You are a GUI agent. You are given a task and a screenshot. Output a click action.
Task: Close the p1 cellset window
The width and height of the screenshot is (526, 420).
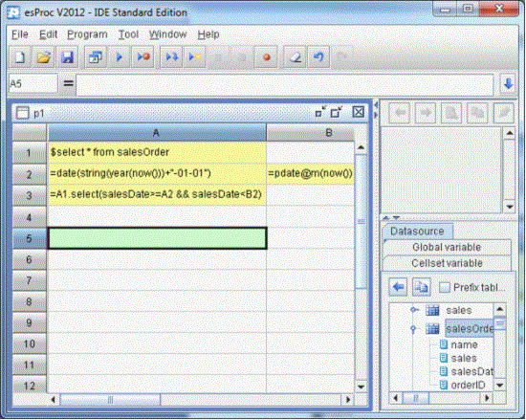pos(359,112)
